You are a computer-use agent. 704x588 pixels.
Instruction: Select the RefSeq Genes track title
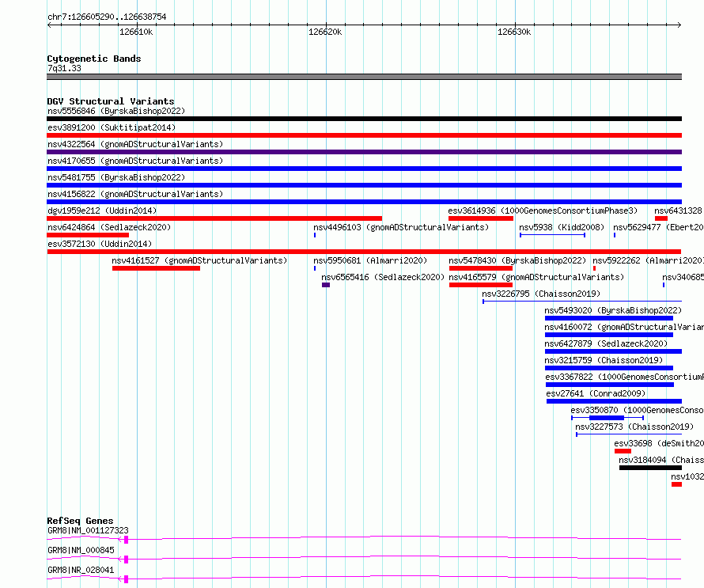[x=80, y=521]
